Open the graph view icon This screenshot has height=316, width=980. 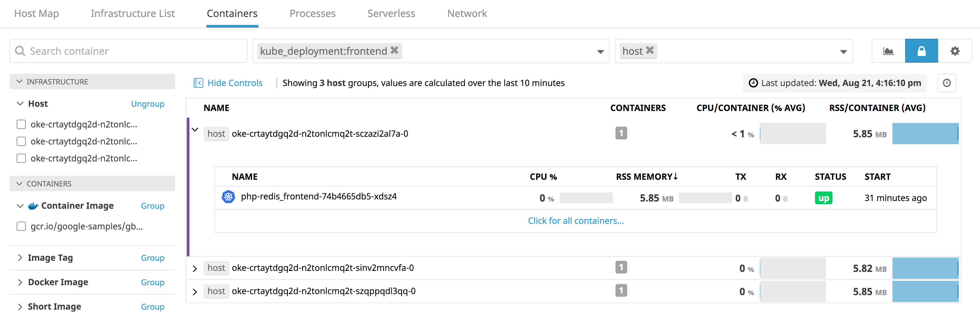888,51
